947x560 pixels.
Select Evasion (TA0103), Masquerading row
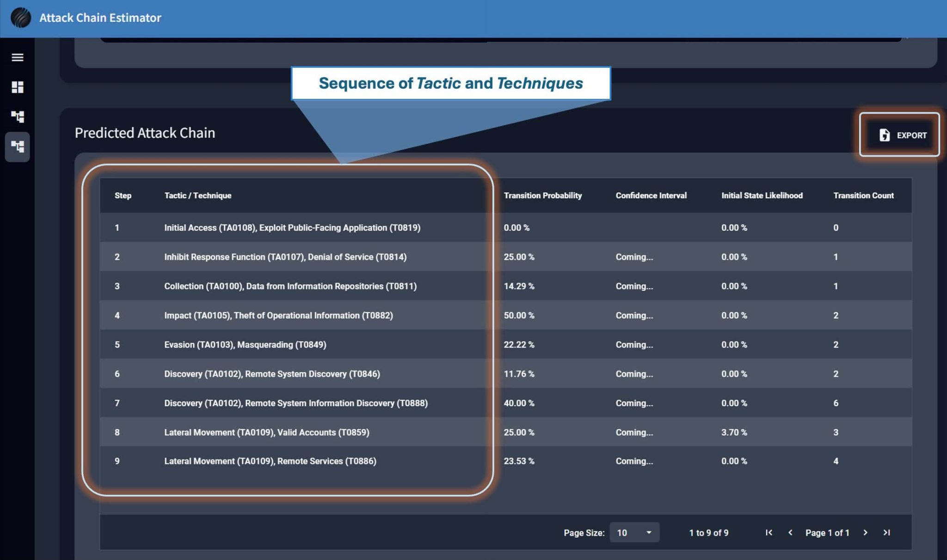coord(505,344)
